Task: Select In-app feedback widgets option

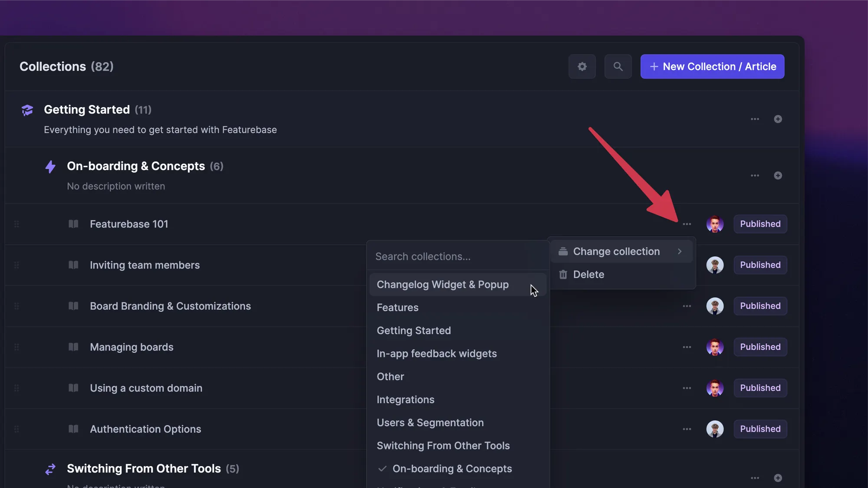Action: tap(457, 354)
